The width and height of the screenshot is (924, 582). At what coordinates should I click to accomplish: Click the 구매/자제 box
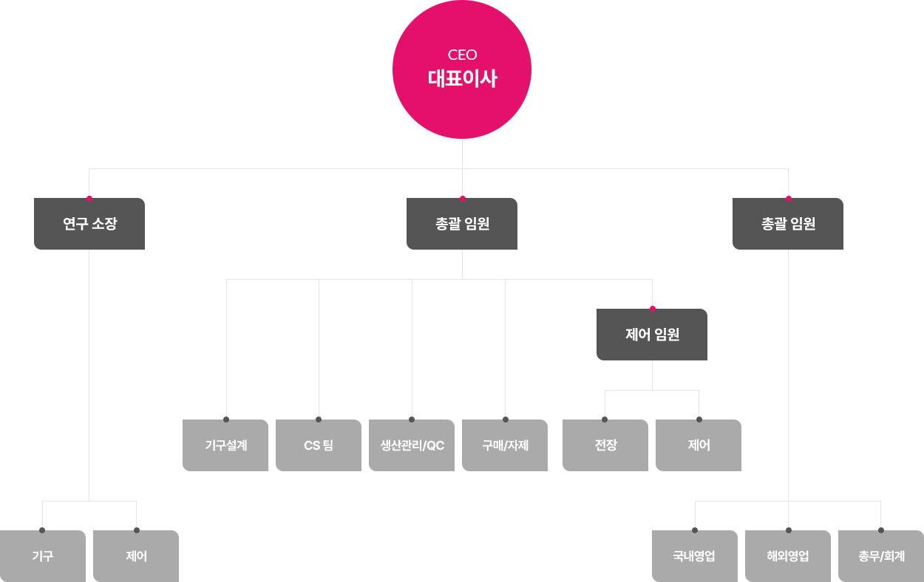click(x=505, y=445)
